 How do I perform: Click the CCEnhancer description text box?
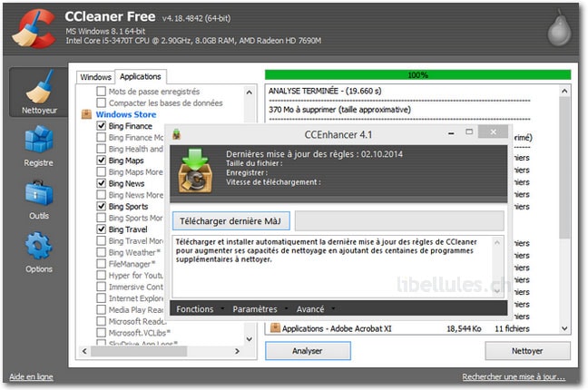tap(338, 267)
